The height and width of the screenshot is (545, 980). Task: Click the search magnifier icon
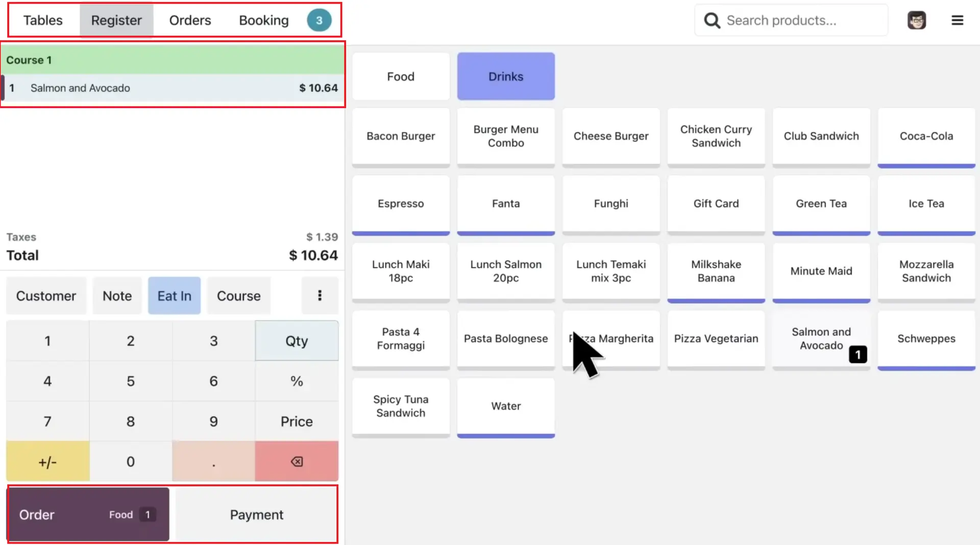pos(711,20)
